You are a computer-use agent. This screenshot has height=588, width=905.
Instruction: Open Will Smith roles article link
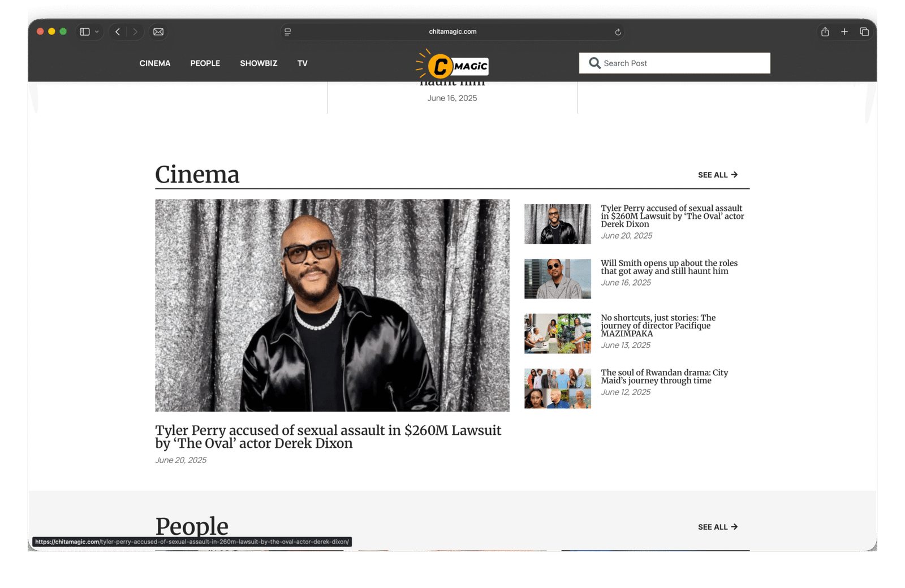coord(669,267)
